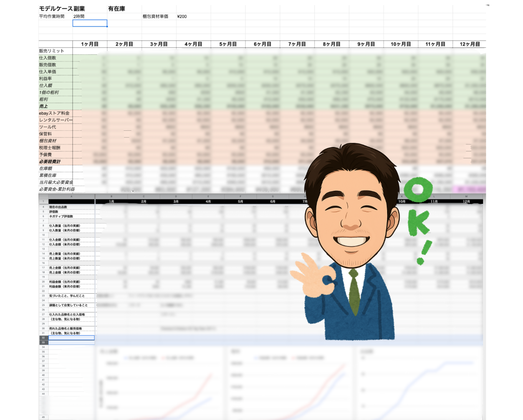Screen dimensions: 523x420
Task: Click the 3月 header in lower sheet
Action: click(x=176, y=201)
